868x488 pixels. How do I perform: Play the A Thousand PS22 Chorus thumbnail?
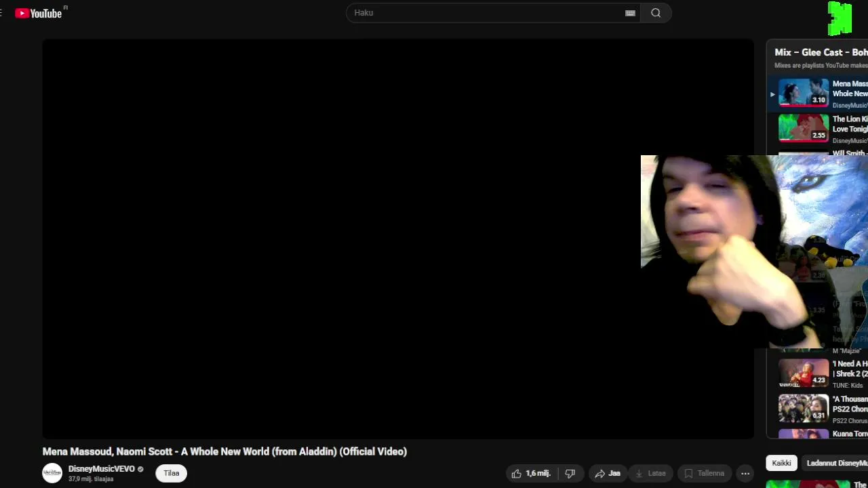point(804,408)
